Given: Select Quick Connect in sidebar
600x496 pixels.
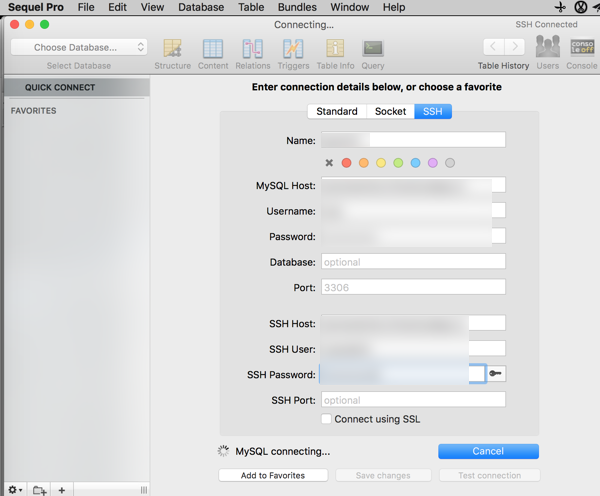Looking at the screenshot, I should coord(77,87).
